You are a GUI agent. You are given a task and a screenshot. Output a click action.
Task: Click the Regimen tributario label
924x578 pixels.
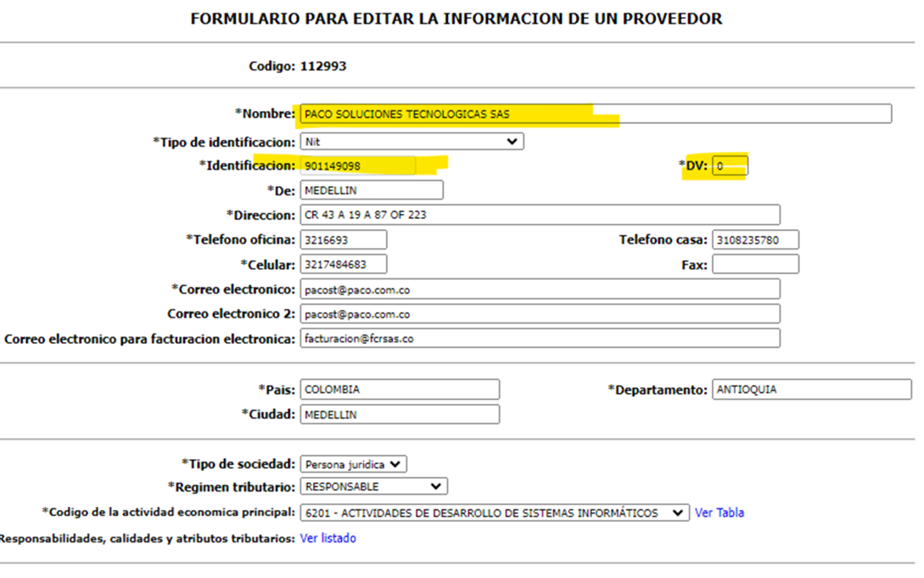232,486
